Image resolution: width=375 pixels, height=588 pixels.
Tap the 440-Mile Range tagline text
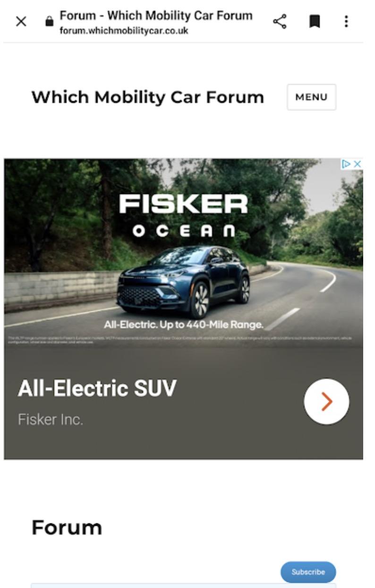click(184, 325)
